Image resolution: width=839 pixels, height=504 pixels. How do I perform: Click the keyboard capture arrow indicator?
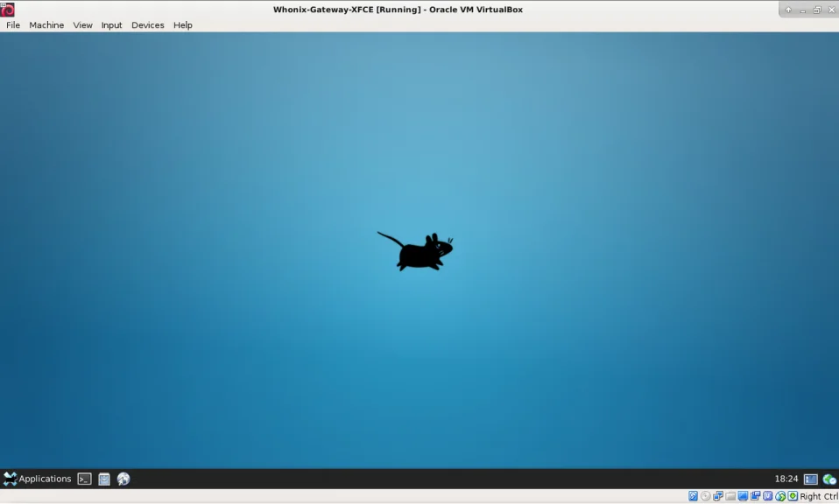[x=793, y=496]
